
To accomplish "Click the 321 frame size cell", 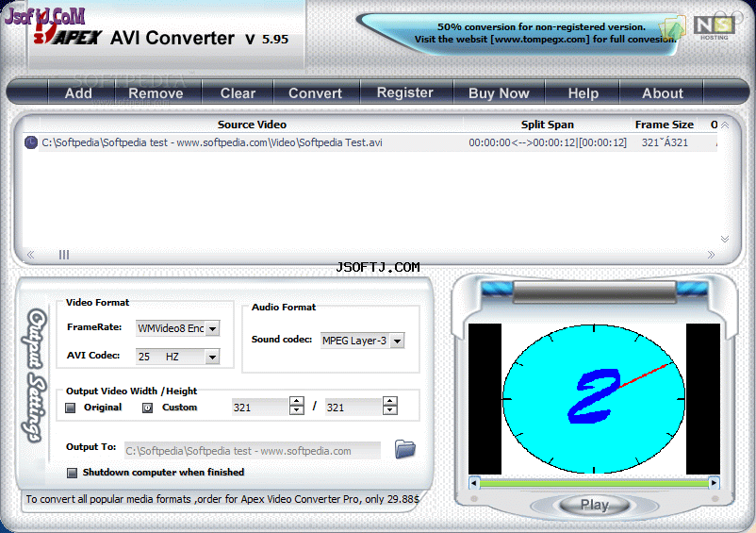I will [x=665, y=142].
